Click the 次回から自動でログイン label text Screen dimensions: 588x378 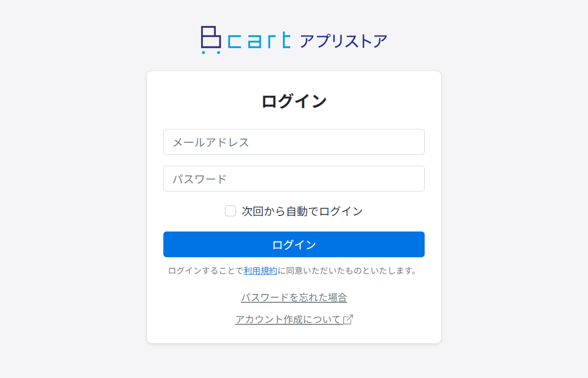click(x=302, y=211)
